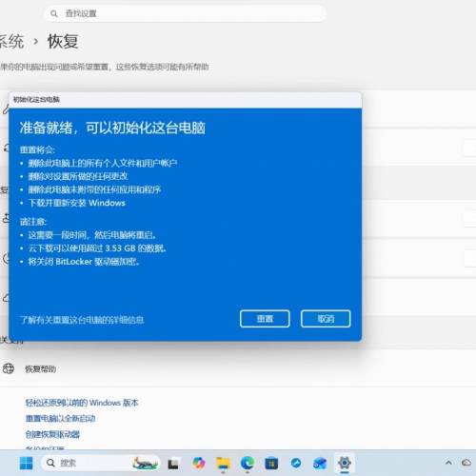The image size is (476, 476).
Task: Click the globe icon beside 恢复帮助
Action: 8,368
